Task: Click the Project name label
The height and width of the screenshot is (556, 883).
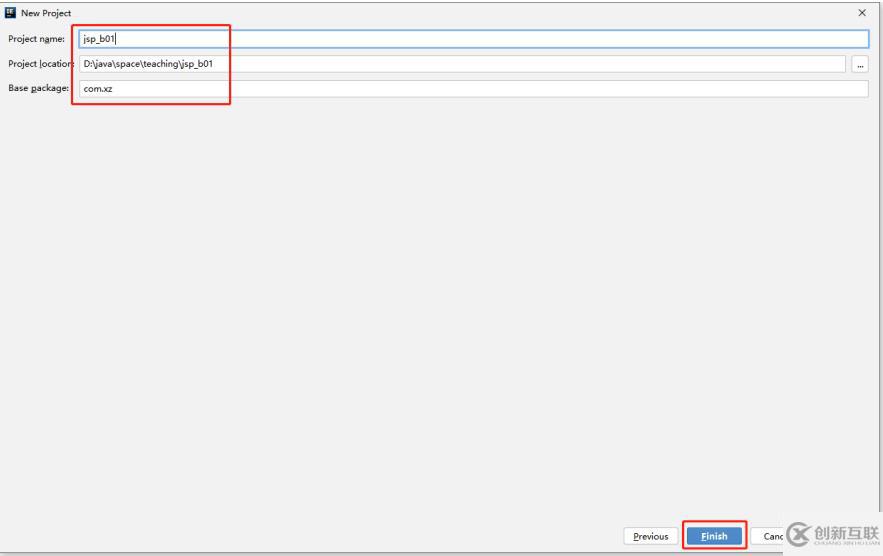Action: click(x=37, y=39)
